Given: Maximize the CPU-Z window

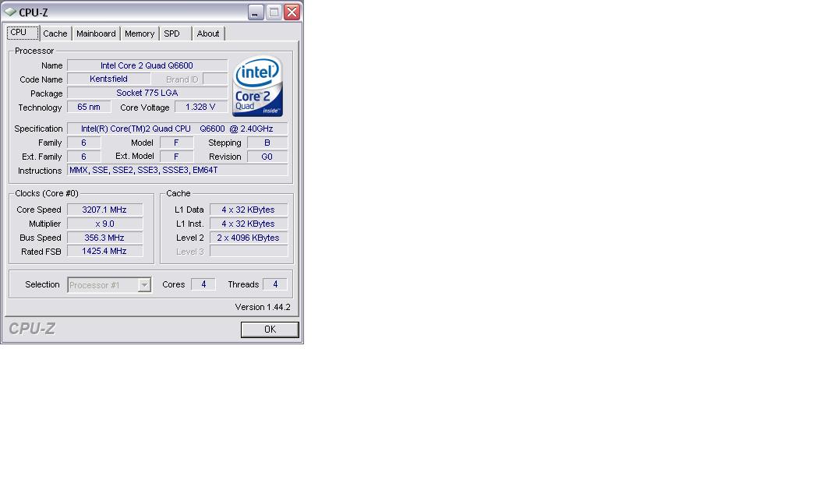Looking at the screenshot, I should [x=274, y=12].
